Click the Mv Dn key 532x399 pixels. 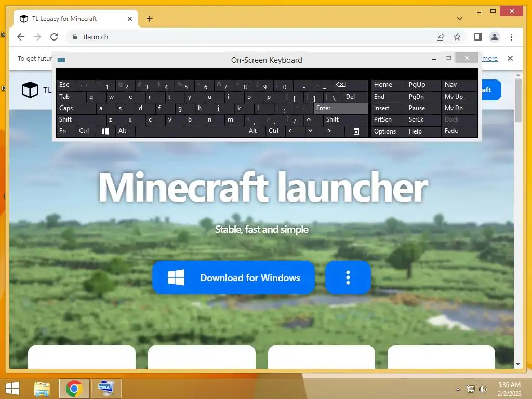[459, 108]
